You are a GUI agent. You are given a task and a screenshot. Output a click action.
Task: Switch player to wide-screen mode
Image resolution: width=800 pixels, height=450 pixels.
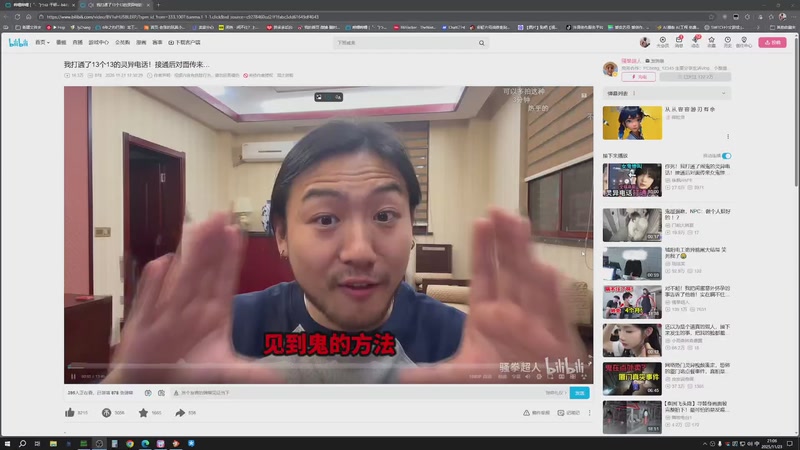point(562,377)
